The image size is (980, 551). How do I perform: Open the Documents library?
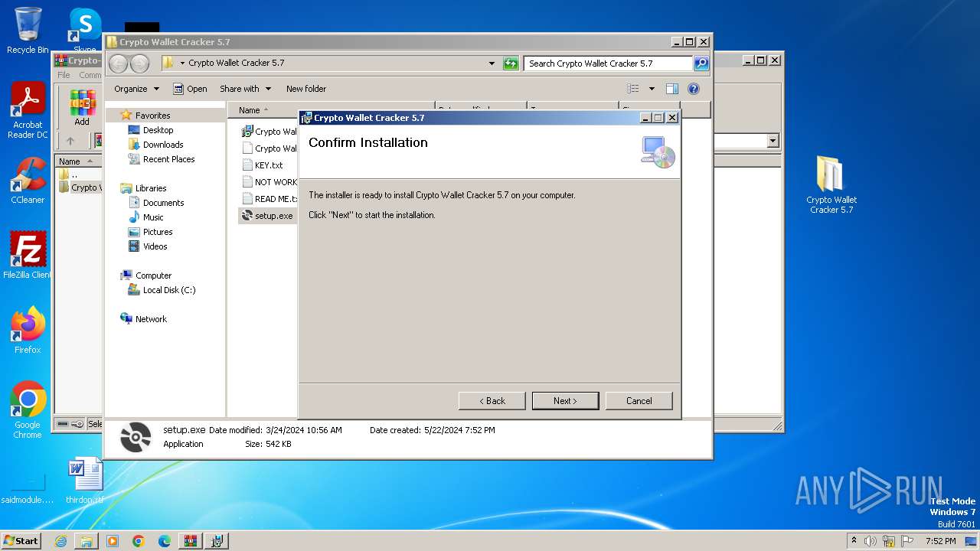[156, 203]
